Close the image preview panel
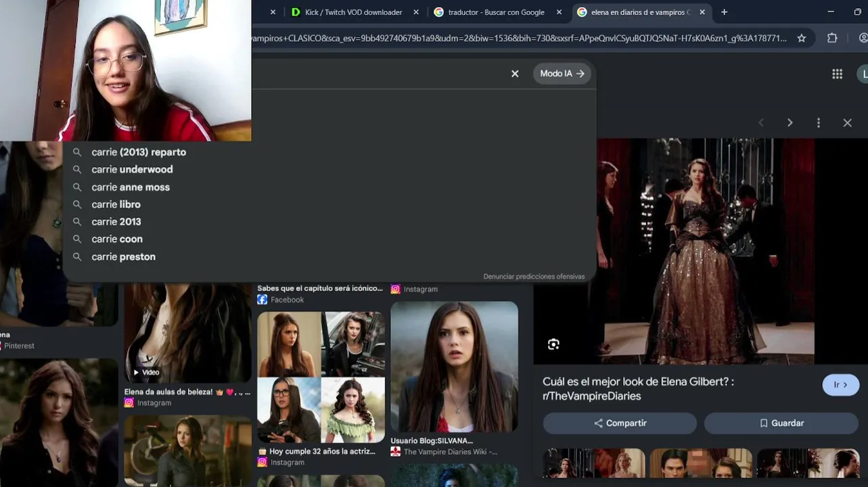This screenshot has width=868, height=487. click(847, 122)
